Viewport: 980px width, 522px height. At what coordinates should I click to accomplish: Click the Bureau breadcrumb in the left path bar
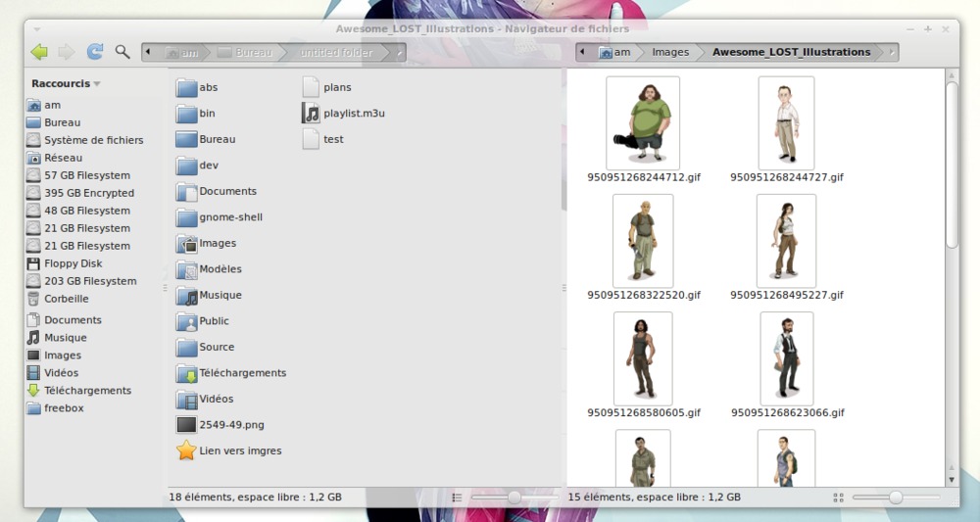245,53
